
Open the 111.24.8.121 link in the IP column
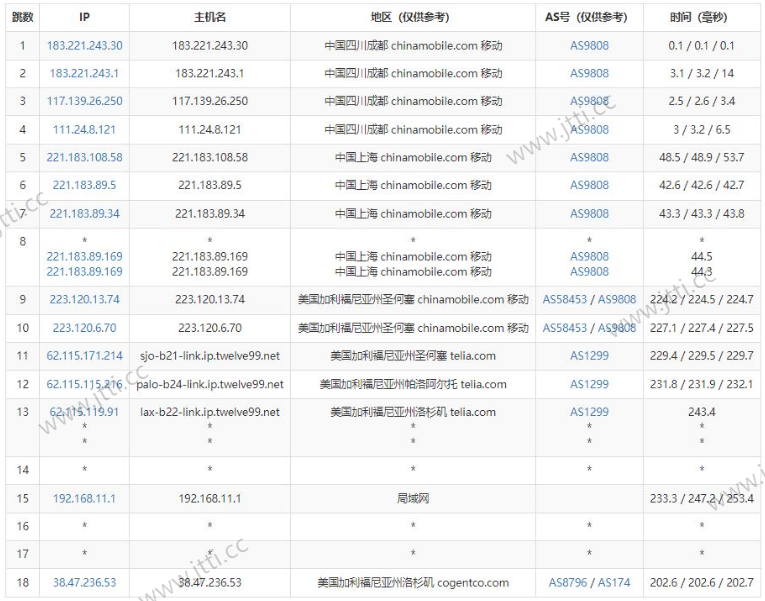tap(84, 129)
